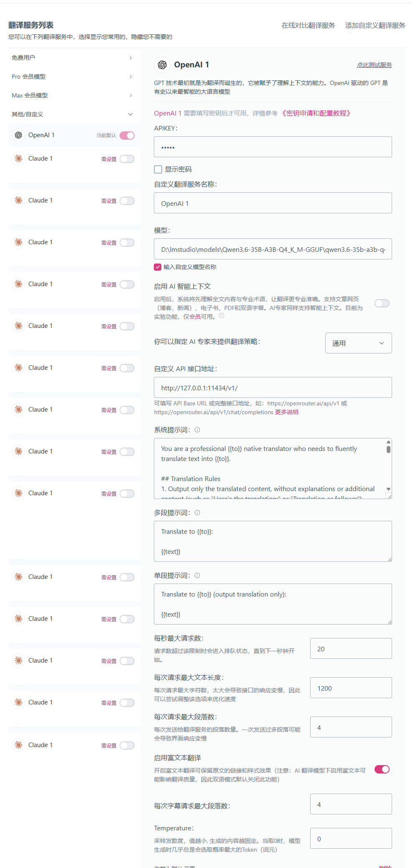Click the OpenAI logo in service header

tap(162, 65)
